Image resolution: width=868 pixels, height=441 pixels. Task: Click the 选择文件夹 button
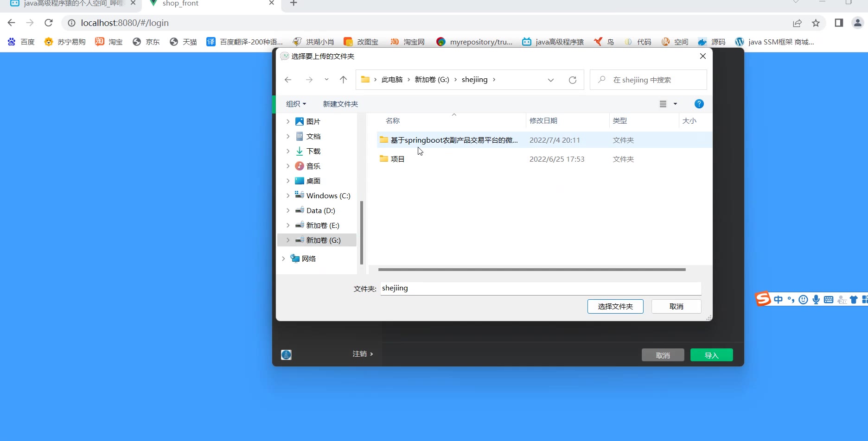615,306
